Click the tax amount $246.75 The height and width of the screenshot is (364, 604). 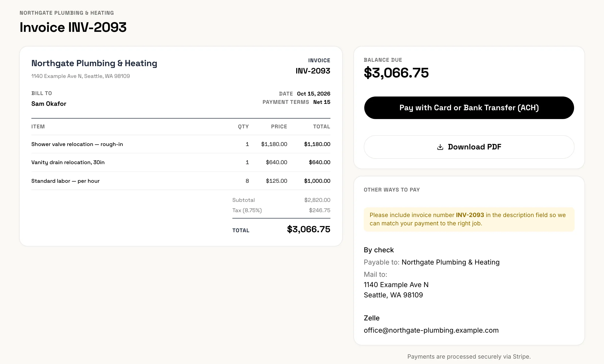pyautogui.click(x=320, y=210)
